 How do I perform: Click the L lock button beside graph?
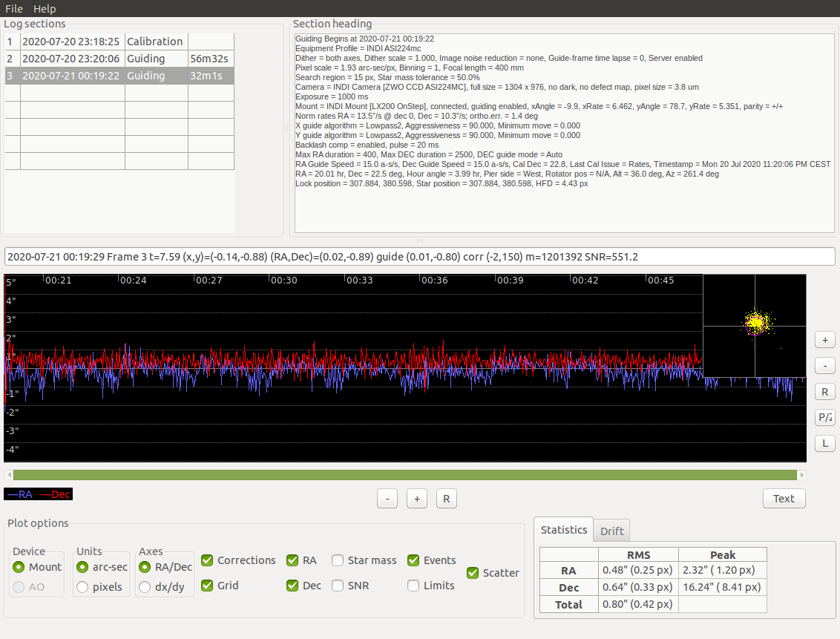tap(824, 443)
